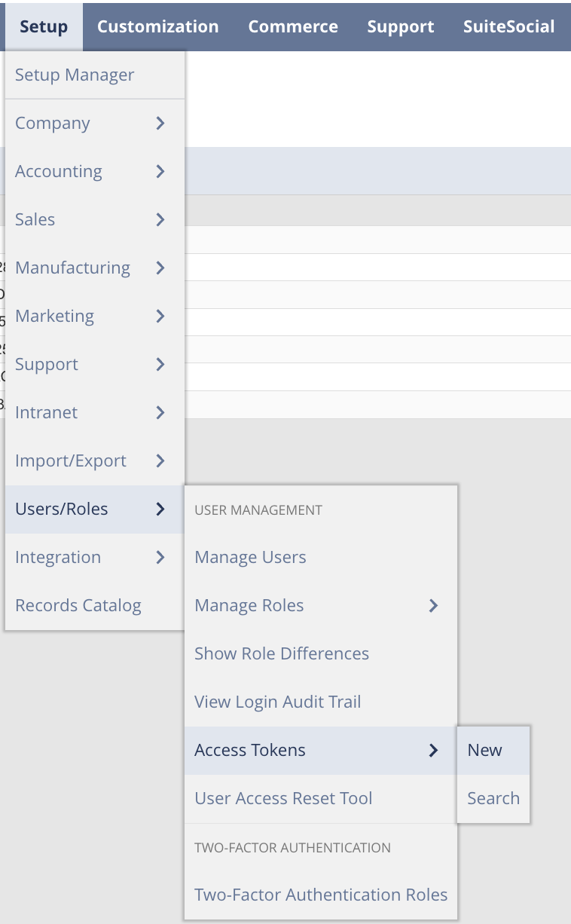
Task: Switch to the Customization tab
Action: 157,26
